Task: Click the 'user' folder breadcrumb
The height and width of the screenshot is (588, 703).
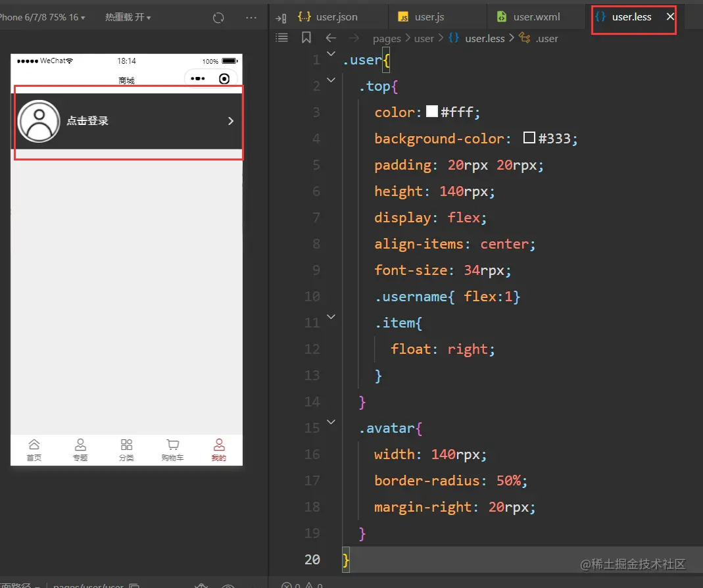Action: (424, 39)
